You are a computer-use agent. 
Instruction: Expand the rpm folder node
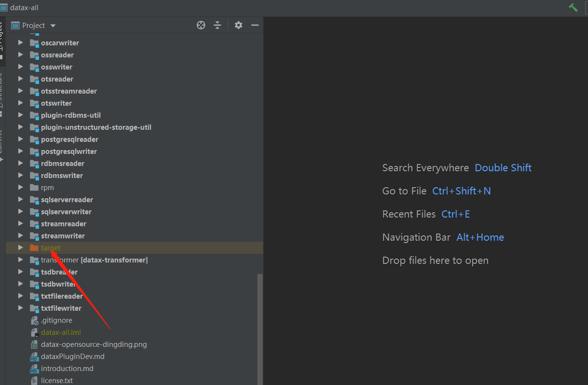20,188
